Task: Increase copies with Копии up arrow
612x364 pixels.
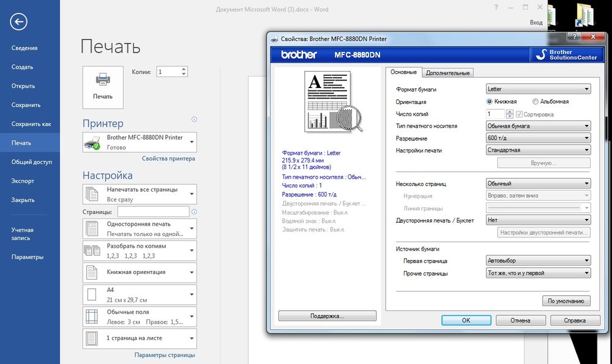Action: click(x=184, y=69)
